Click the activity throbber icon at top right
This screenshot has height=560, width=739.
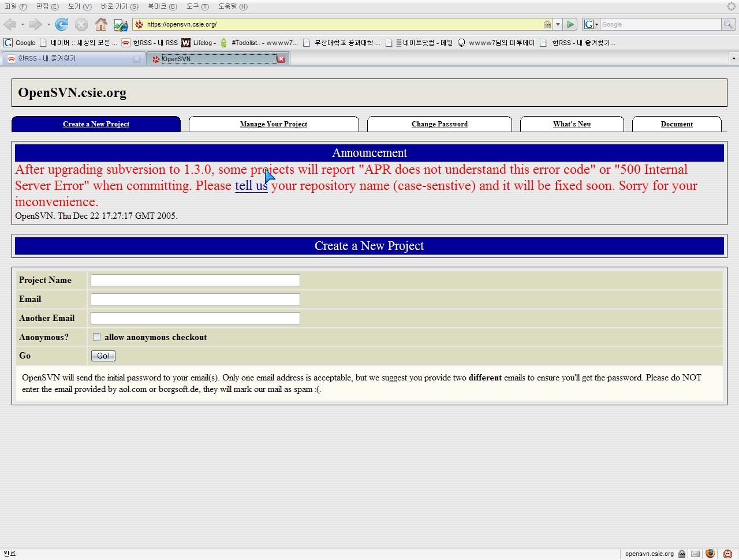pyautogui.click(x=731, y=6)
